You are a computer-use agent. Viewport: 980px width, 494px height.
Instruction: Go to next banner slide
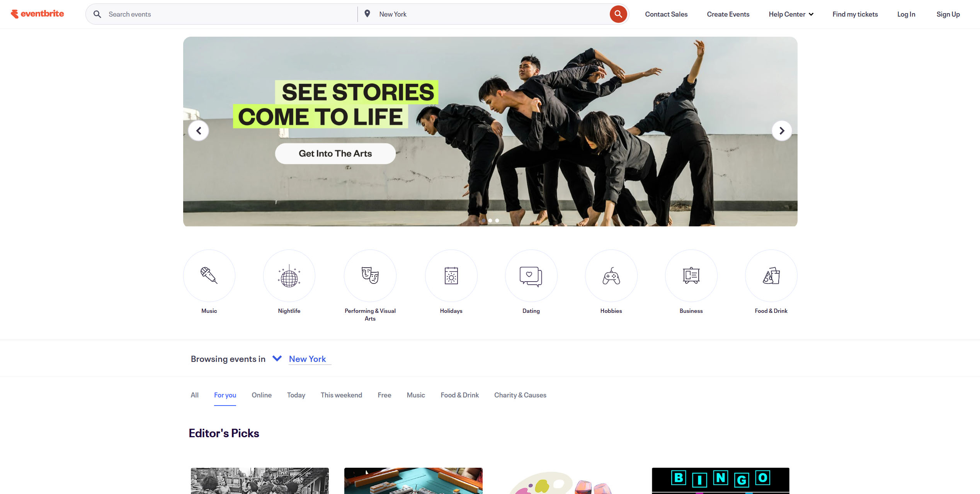[x=782, y=131]
